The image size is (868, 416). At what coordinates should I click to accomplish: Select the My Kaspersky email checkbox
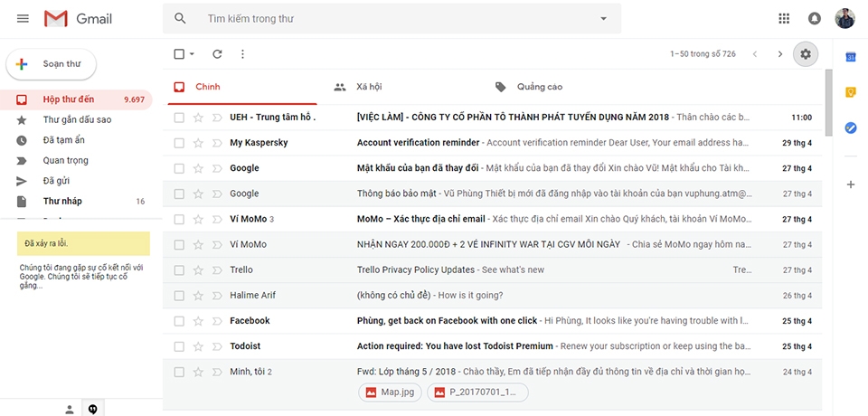pyautogui.click(x=179, y=143)
